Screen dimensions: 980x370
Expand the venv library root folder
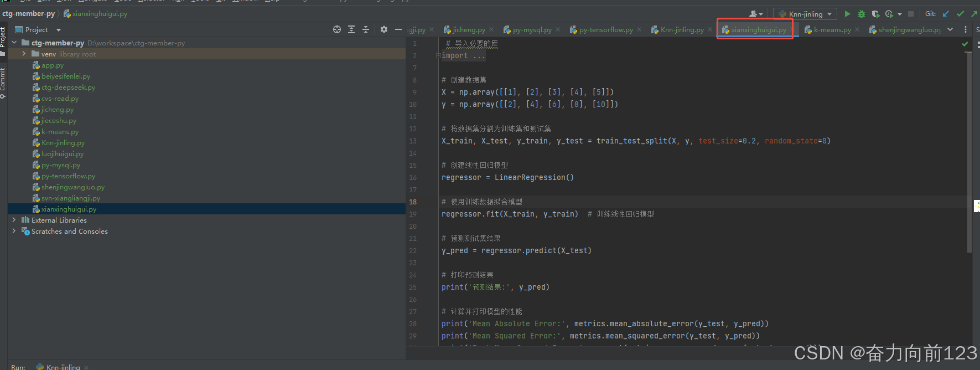pos(24,54)
